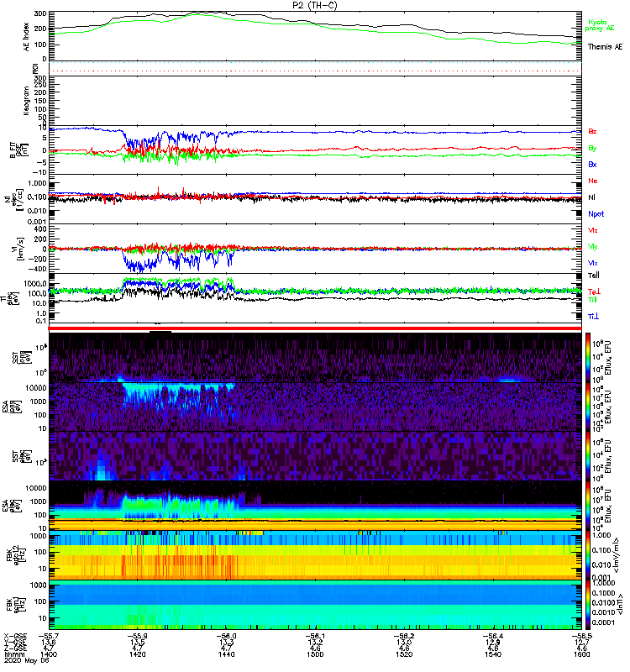Click the ESA electron spectrogram panel
The height and width of the screenshot is (672, 630).
[x=315, y=506]
